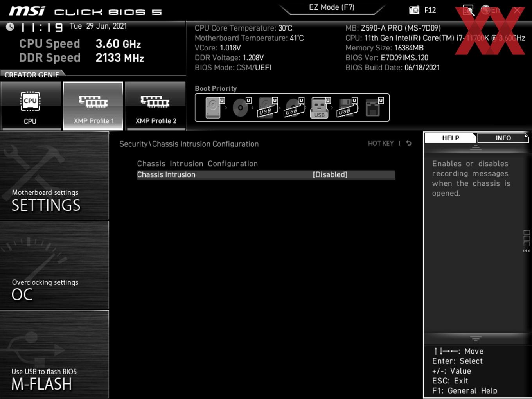Select the USB hard disk boot icon
This screenshot has height=399, width=532.
(268, 108)
